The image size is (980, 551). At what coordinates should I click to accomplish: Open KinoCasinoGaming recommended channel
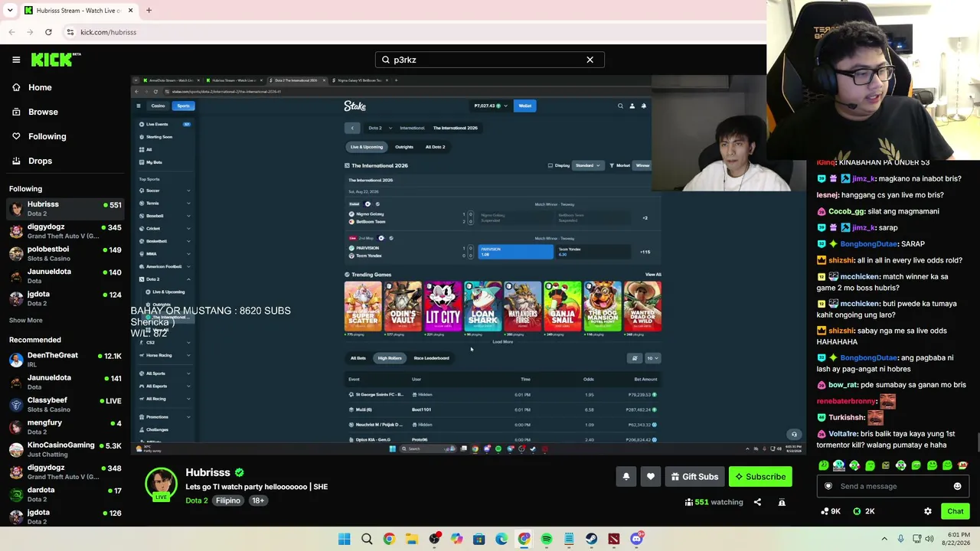[64, 449]
